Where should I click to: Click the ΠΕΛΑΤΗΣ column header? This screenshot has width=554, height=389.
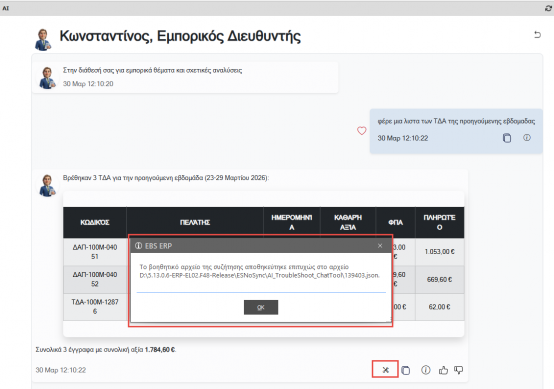[x=195, y=222]
